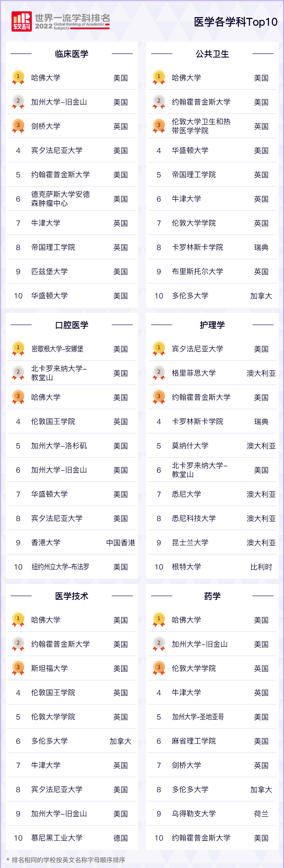
Task: Select the gold medal beside 护理学 top entry
Action: (x=159, y=348)
